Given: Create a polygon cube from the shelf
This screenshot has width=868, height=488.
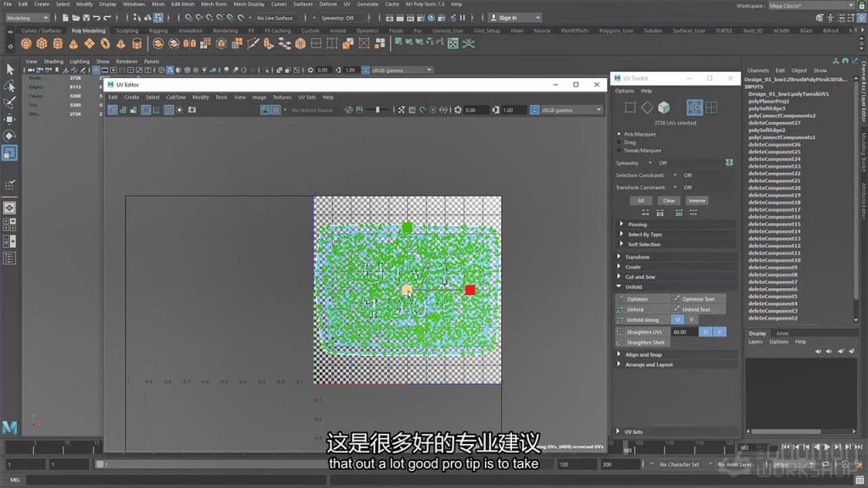Looking at the screenshot, I should tap(42, 44).
